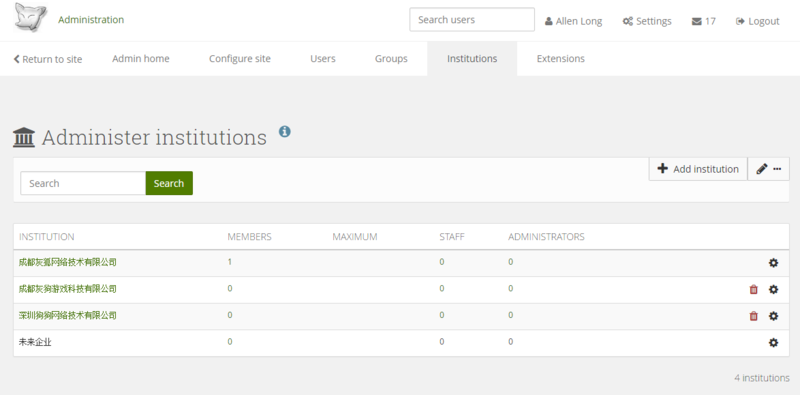The image size is (800, 395).
Task: Click Add institution button
Action: pos(698,169)
